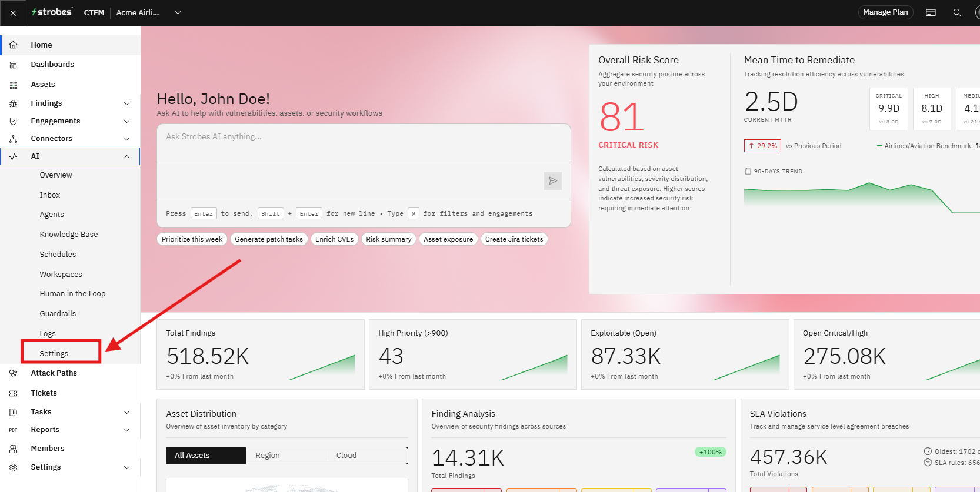The image size is (980, 492).
Task: Click the billing card icon beside Manage Plan
Action: click(931, 12)
